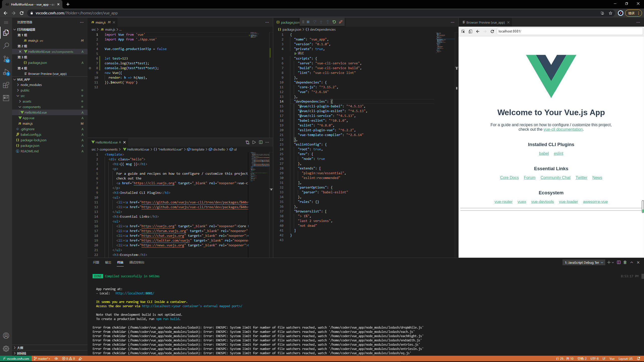Close the HelloWorld.vue editor tab

pyautogui.click(x=125, y=142)
